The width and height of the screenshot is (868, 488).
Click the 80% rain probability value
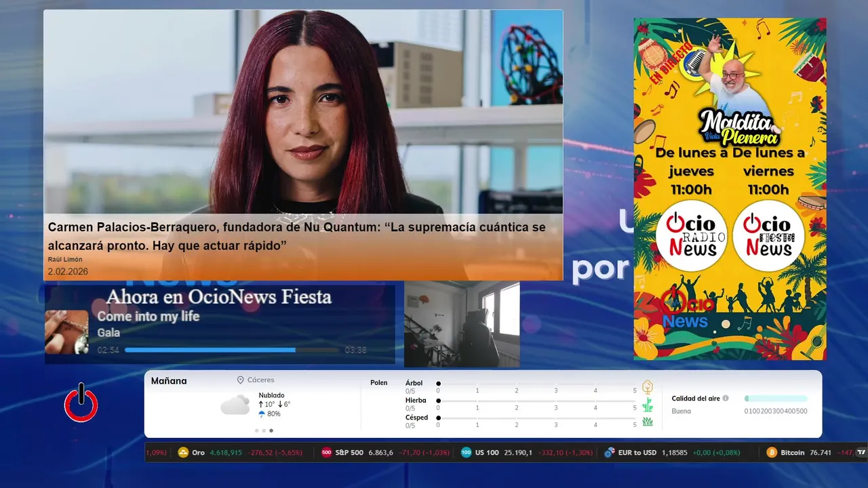[x=274, y=413]
